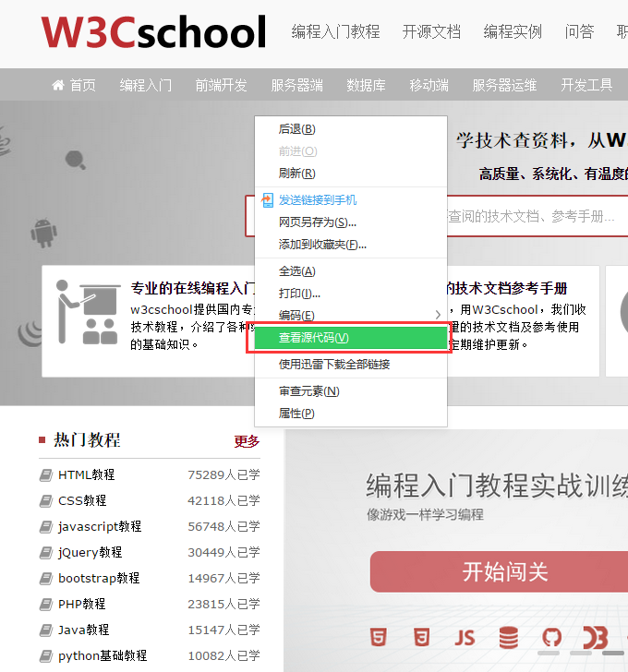Open the 问答 top navigation link
The image size is (628, 672).
pyautogui.click(x=579, y=31)
